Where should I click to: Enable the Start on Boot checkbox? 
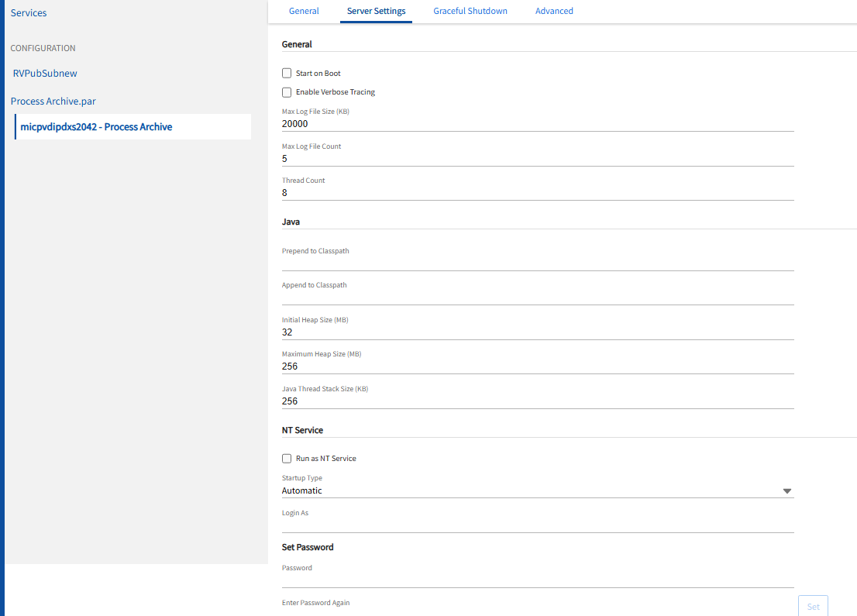click(287, 74)
